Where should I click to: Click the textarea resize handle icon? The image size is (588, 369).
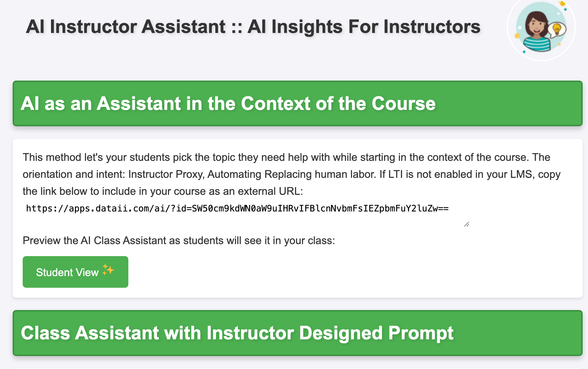[466, 224]
